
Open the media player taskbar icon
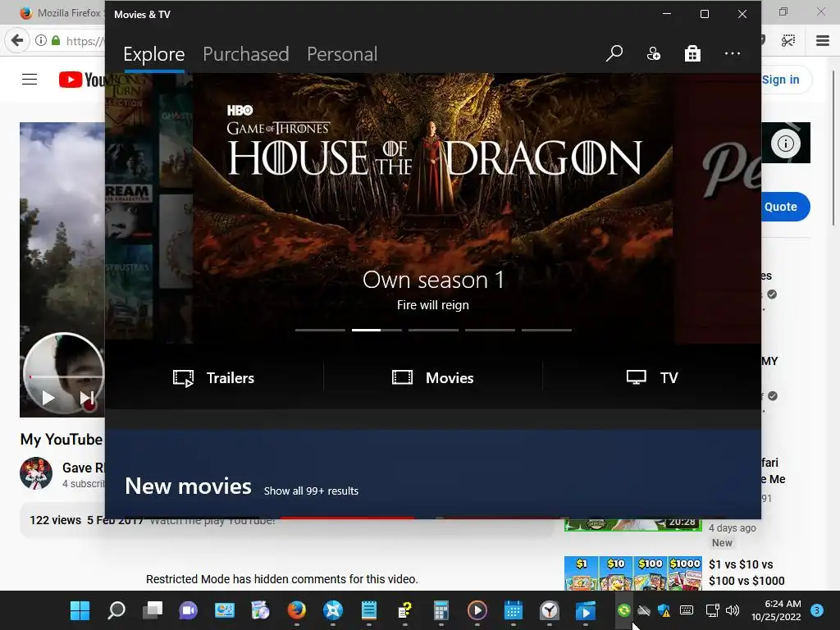pyautogui.click(x=477, y=610)
